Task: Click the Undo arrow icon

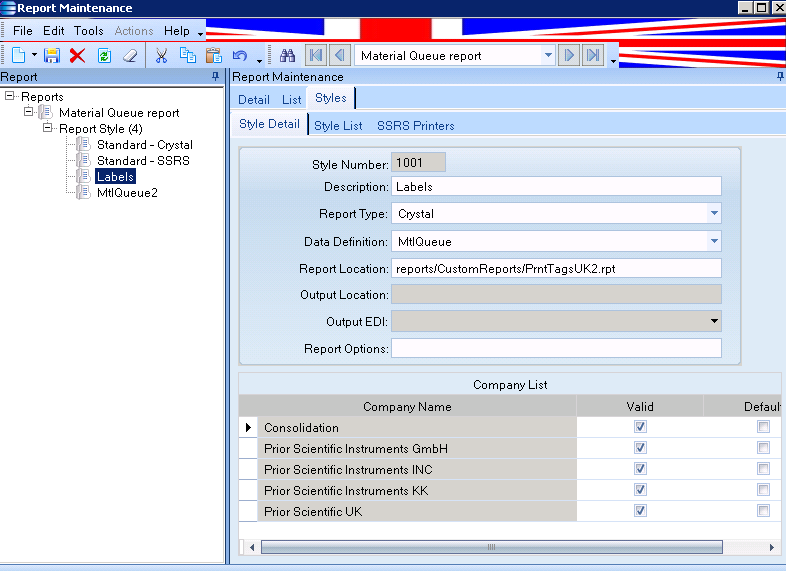Action: click(240, 55)
